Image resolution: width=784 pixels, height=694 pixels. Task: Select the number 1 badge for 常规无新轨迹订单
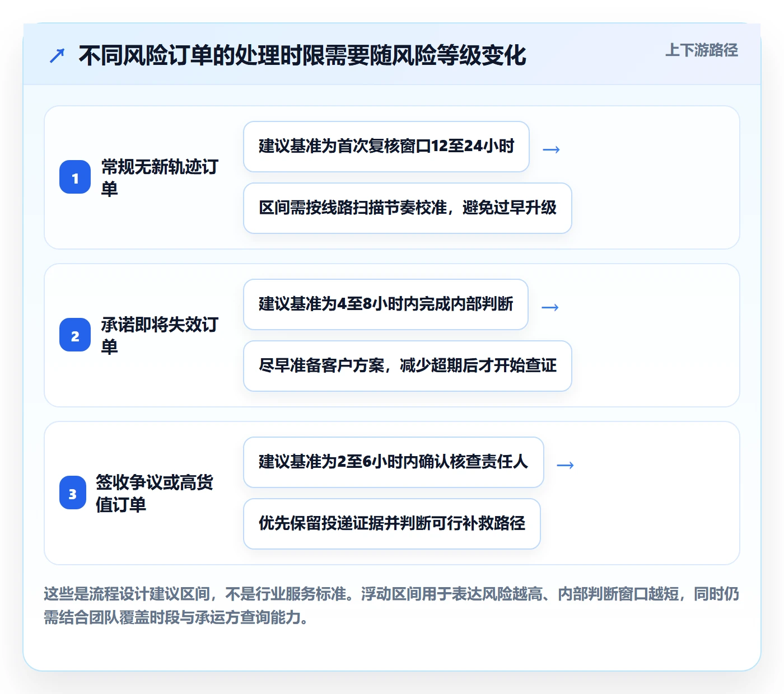(x=75, y=177)
